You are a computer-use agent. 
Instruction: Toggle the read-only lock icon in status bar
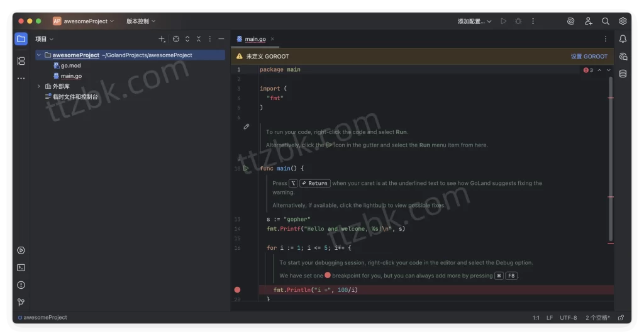coord(621,318)
